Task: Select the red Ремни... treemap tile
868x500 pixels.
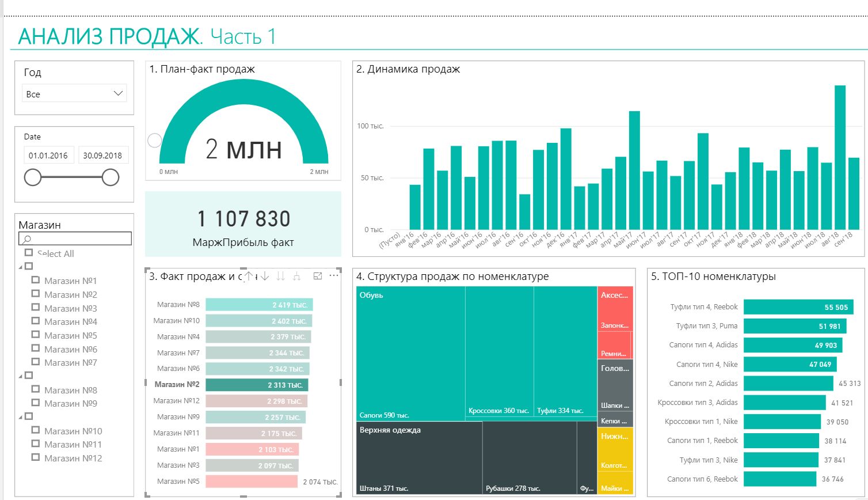Action: [x=614, y=346]
